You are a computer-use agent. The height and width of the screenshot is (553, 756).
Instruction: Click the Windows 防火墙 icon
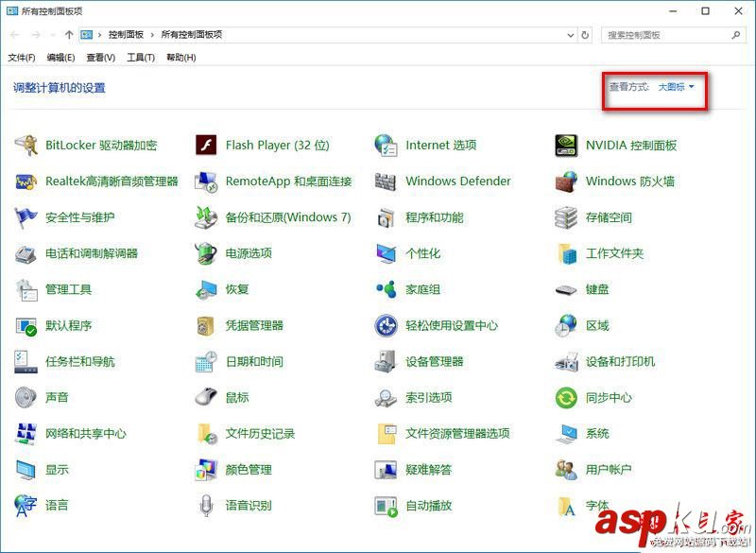pyautogui.click(x=566, y=181)
